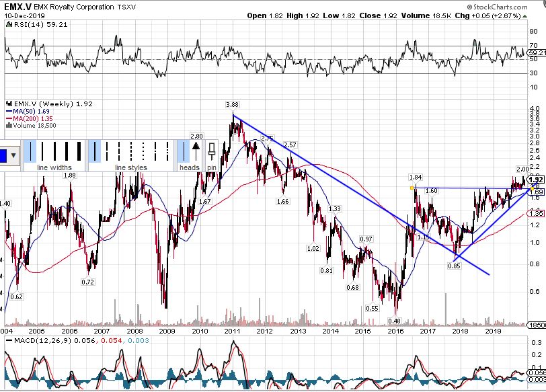Collapse the RSI(14) indicator panel triangle
The width and height of the screenshot is (546, 392).
(x=8, y=25)
